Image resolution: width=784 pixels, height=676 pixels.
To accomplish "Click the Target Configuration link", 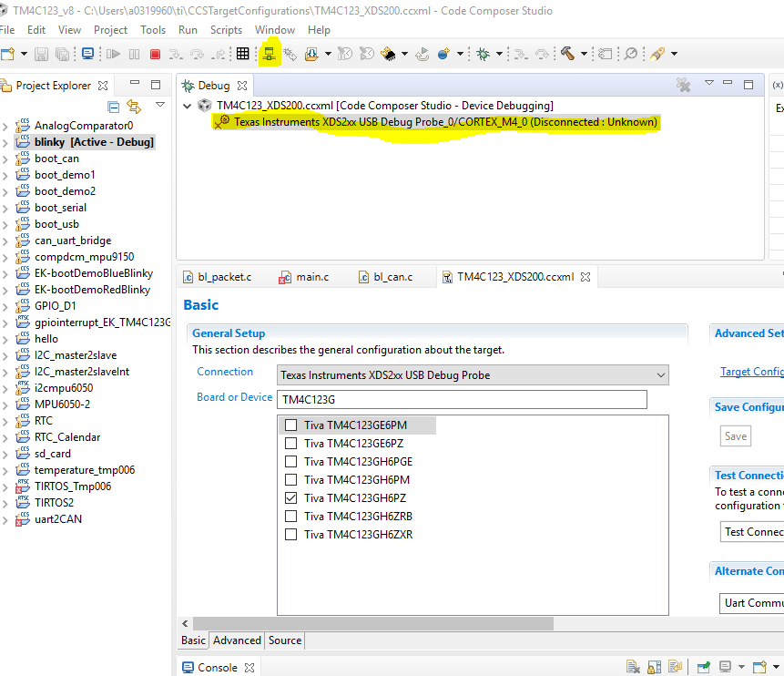I will (x=752, y=372).
